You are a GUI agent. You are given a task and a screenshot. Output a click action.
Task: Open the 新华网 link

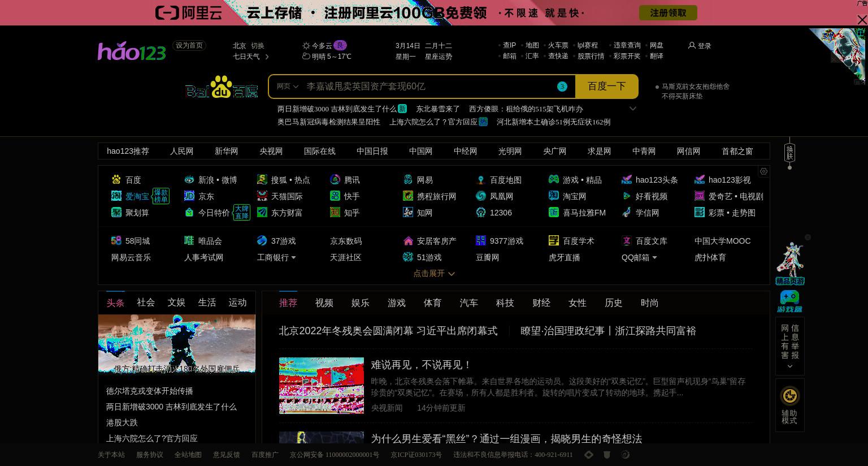pyautogui.click(x=227, y=151)
